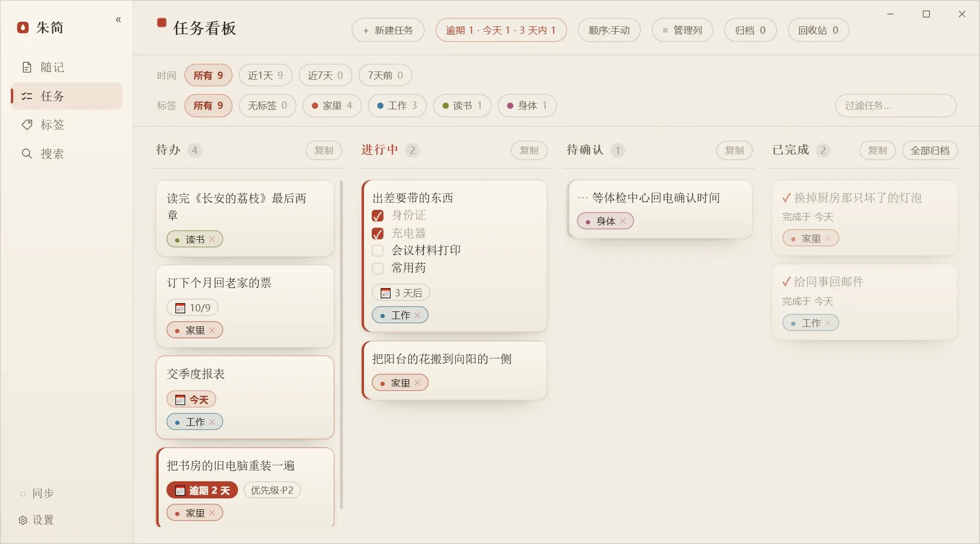Click the 待办 column vertical scrollbar
The width and height of the screenshot is (980, 544).
pyautogui.click(x=341, y=345)
